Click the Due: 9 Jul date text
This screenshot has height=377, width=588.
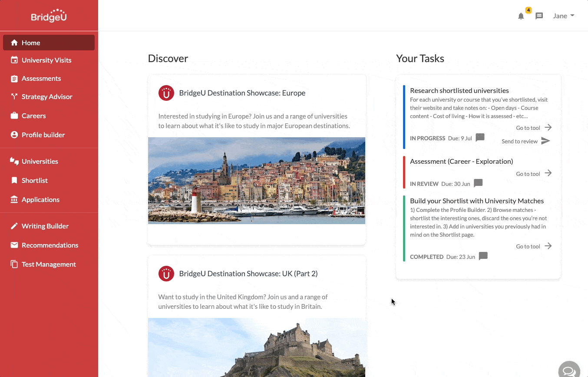point(460,138)
